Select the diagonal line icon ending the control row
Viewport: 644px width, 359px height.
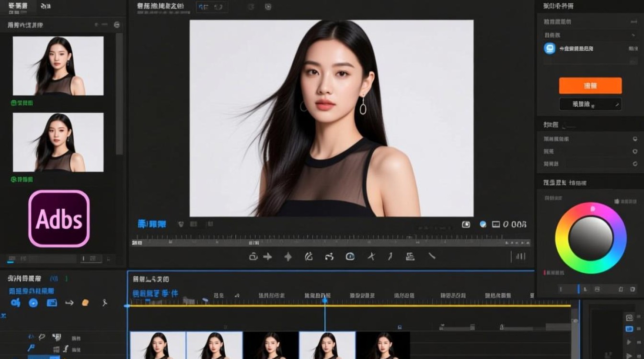pyautogui.click(x=432, y=256)
